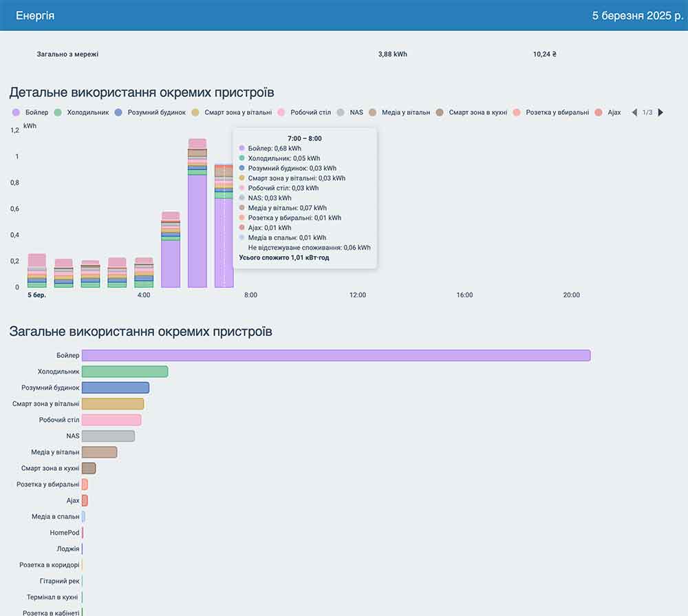Select the green Холодильник horizontal bar
The width and height of the screenshot is (688, 616).
tap(125, 372)
